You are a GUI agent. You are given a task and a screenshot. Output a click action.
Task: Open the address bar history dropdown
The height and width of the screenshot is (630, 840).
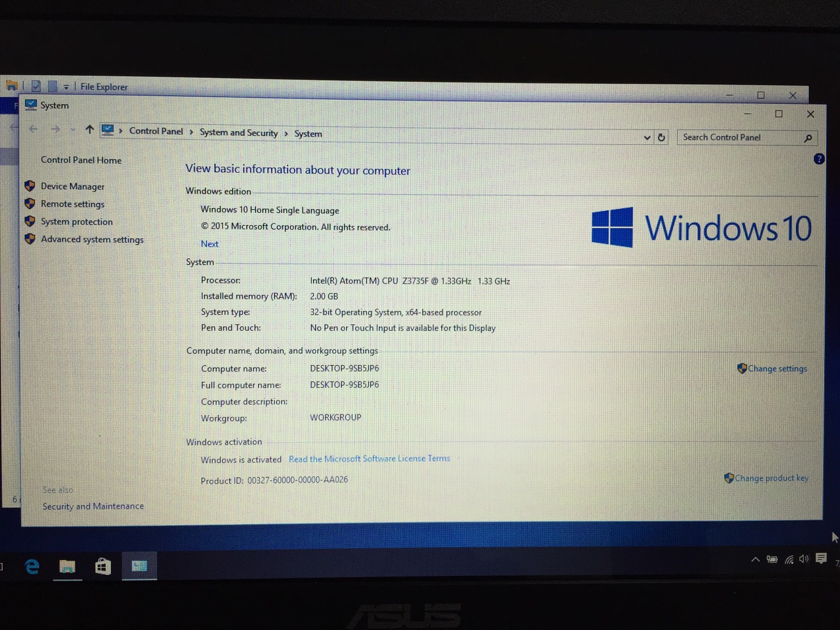[646, 138]
